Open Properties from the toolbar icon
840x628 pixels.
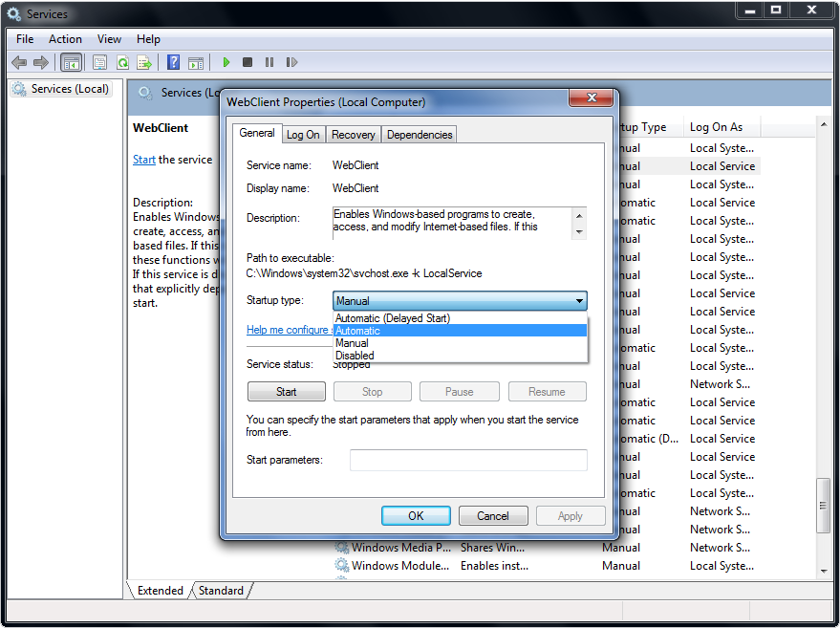click(x=99, y=63)
